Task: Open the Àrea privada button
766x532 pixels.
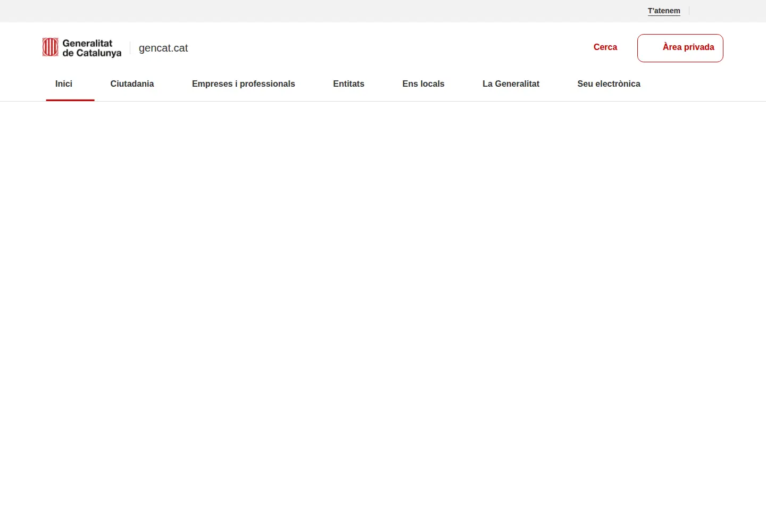Action: click(x=680, y=48)
